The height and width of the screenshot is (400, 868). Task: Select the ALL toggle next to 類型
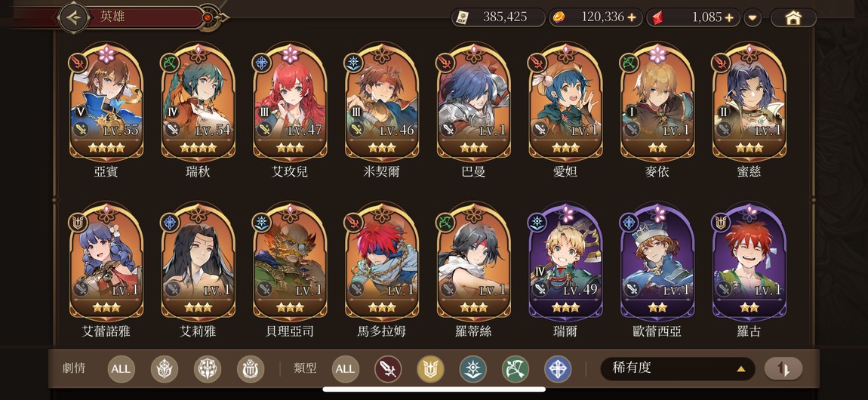[x=346, y=369]
